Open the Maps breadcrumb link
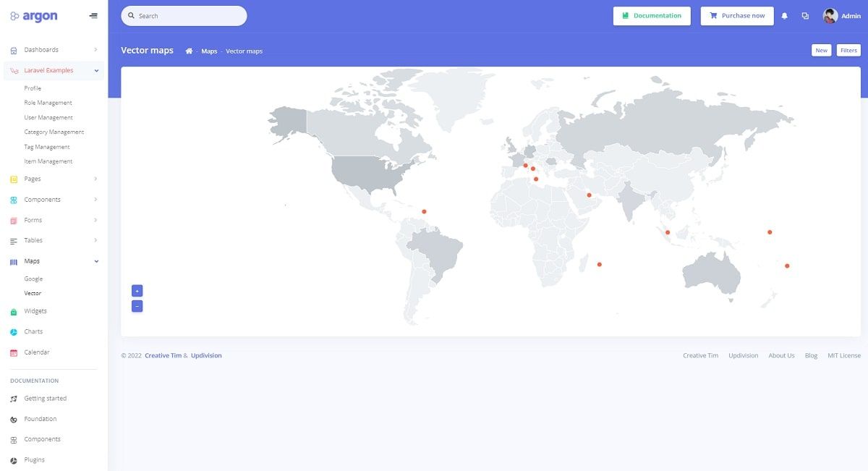868x471 pixels. [x=209, y=51]
